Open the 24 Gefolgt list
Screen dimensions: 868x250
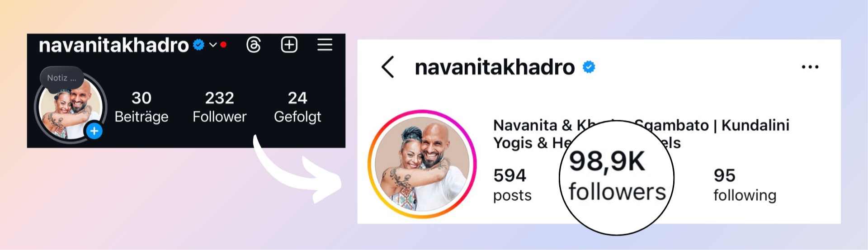[x=297, y=107]
